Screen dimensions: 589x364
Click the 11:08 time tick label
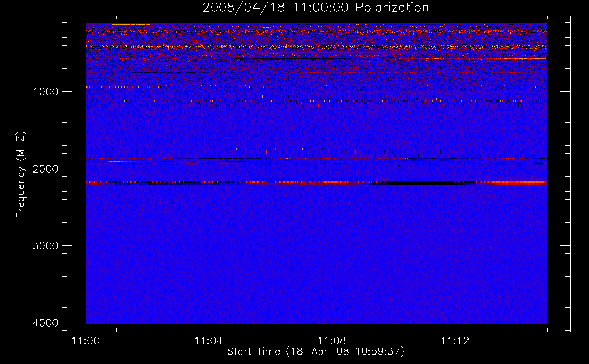pos(332,341)
